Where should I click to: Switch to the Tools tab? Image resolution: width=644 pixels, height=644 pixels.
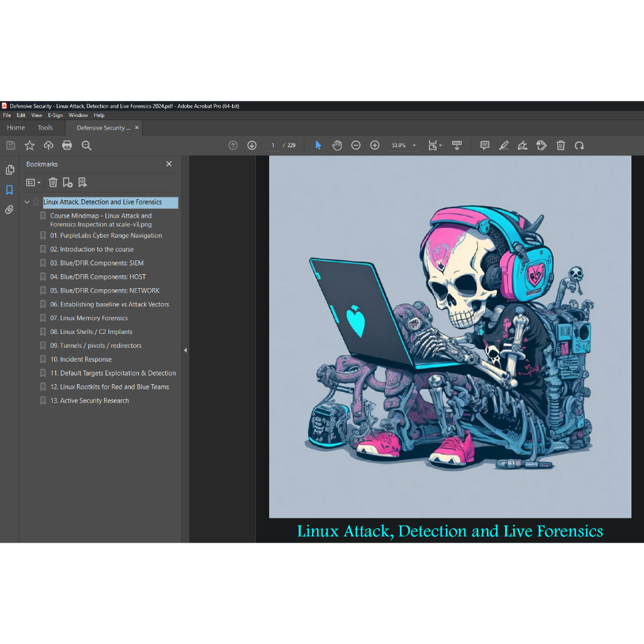(45, 128)
